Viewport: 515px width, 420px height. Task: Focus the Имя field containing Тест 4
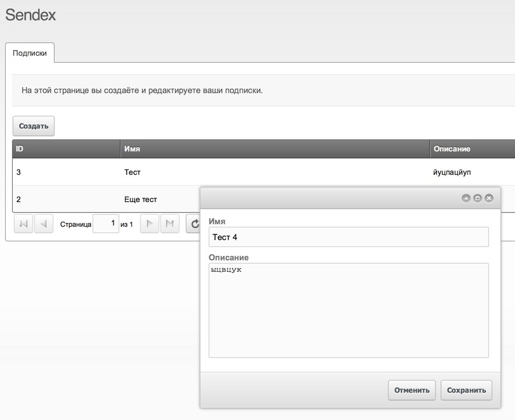(348, 237)
